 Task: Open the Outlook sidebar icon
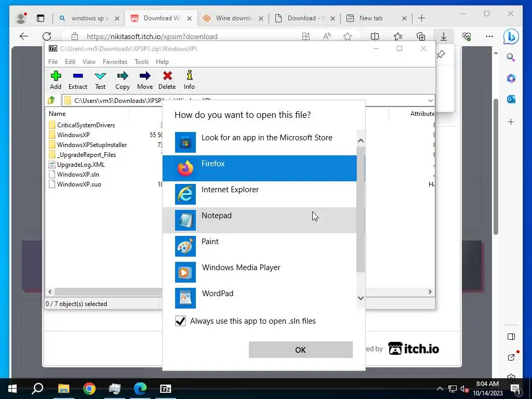click(x=511, y=99)
